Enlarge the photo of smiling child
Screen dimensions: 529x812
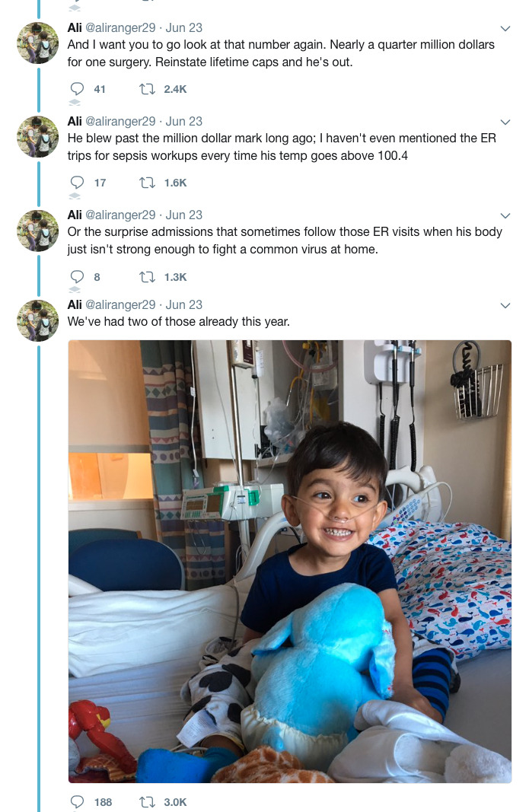coord(289,561)
